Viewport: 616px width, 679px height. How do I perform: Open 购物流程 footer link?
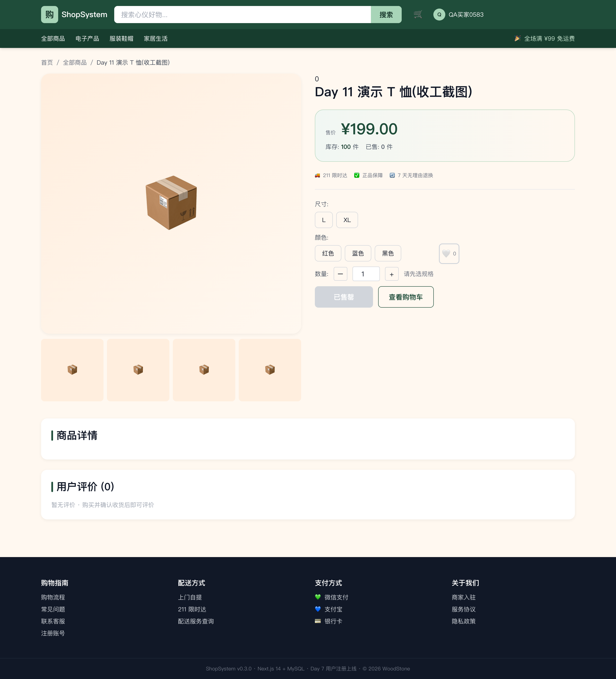pos(53,597)
